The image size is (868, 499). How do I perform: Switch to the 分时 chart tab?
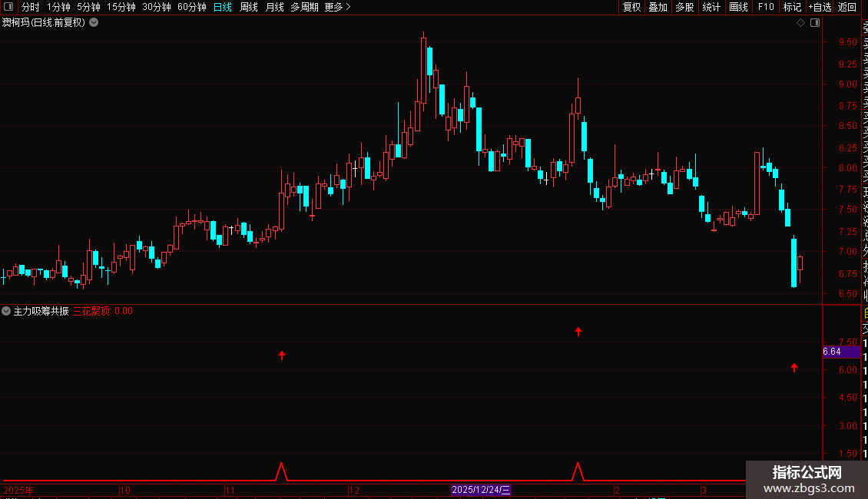click(31, 7)
